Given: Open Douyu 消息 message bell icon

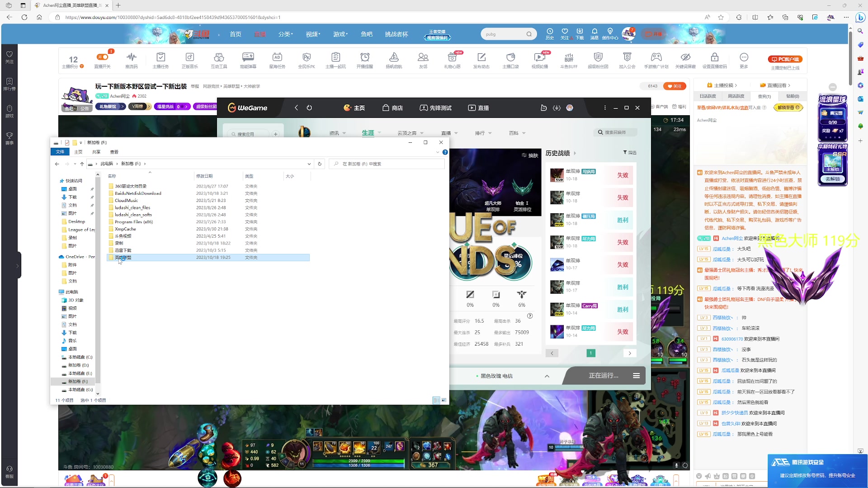Looking at the screenshot, I should point(594,34).
